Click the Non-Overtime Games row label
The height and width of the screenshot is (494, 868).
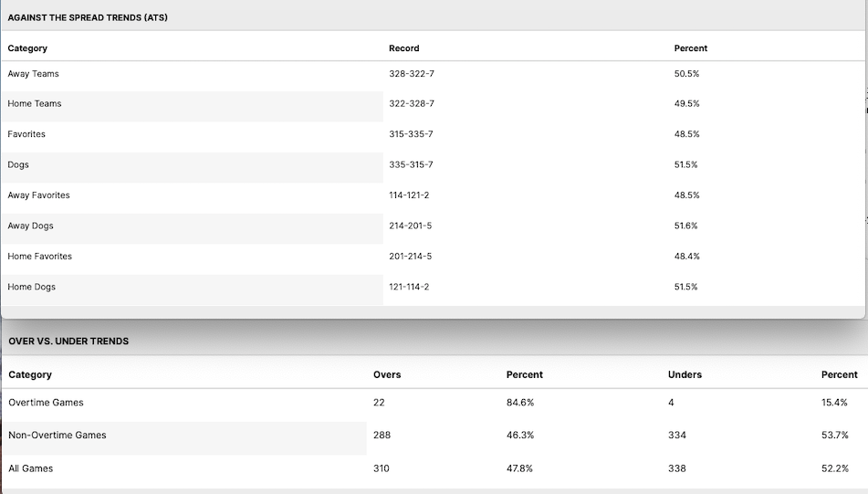click(x=58, y=436)
